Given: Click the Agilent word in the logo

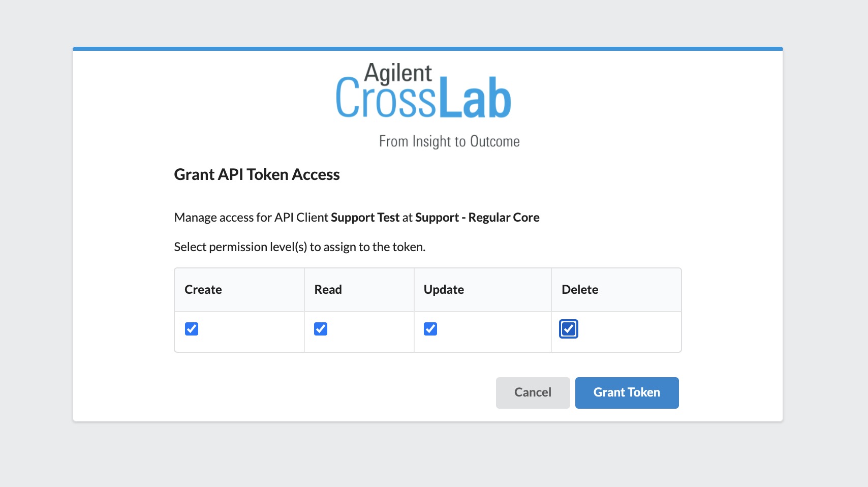Looking at the screenshot, I should pos(398,73).
